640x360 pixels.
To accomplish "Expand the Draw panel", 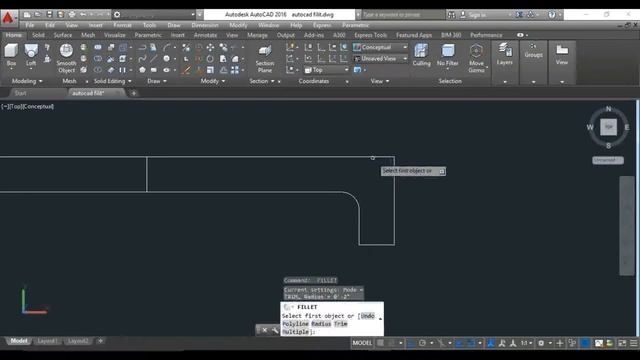I will point(157,81).
